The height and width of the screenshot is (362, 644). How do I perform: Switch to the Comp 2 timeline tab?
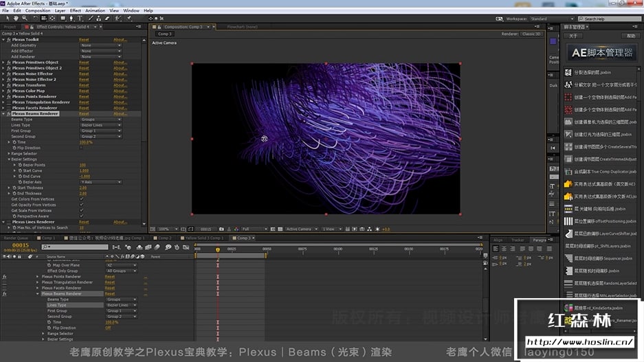[165, 238]
